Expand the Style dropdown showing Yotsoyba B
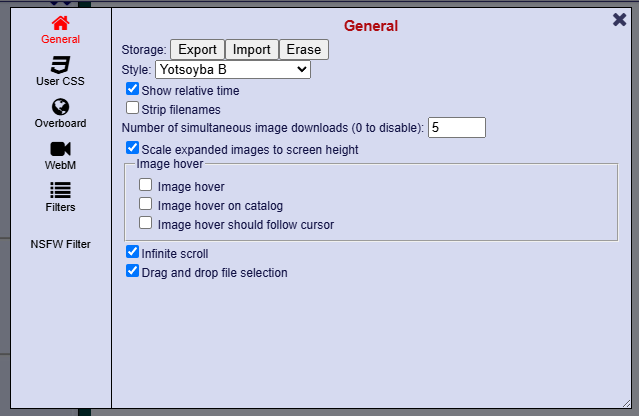The image size is (639, 416). [x=233, y=70]
